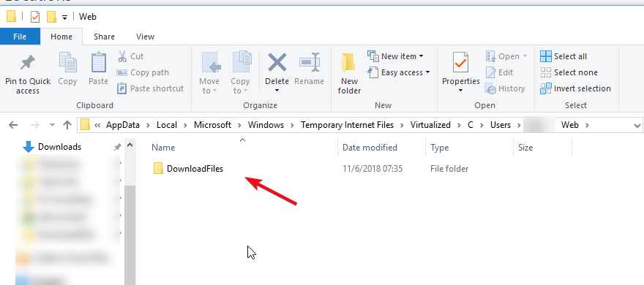Click Local in the address path
This screenshot has width=644, height=285.
[167, 125]
